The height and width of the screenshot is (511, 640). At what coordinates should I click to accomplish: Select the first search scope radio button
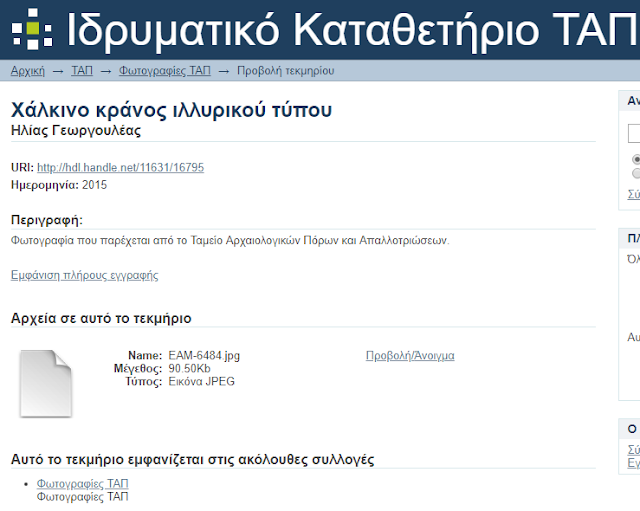click(x=636, y=159)
